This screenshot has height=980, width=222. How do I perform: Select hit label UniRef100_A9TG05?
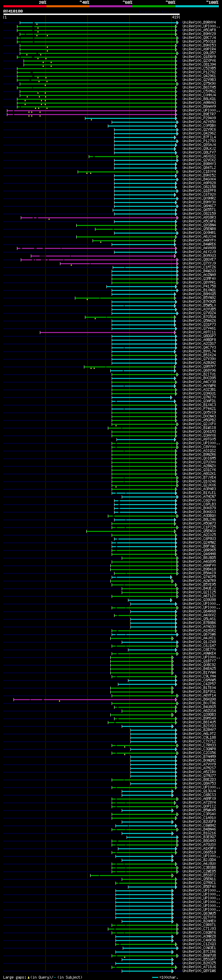[x=199, y=439]
